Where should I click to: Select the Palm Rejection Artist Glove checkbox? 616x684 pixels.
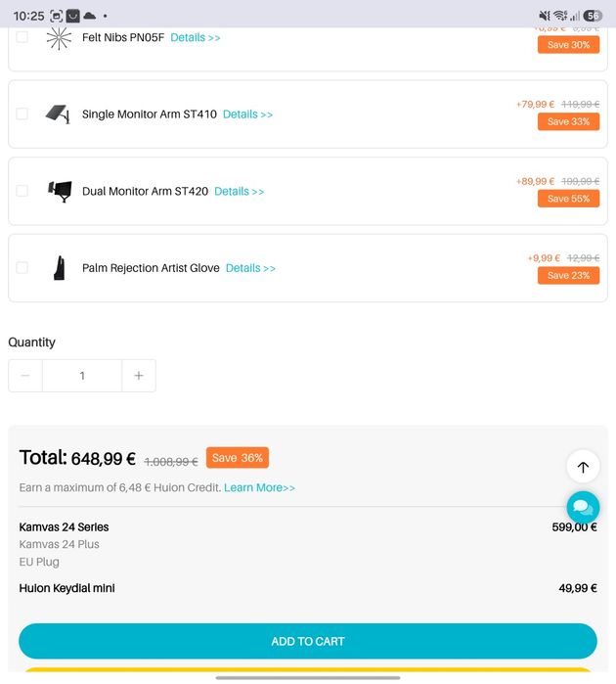pyautogui.click(x=22, y=267)
